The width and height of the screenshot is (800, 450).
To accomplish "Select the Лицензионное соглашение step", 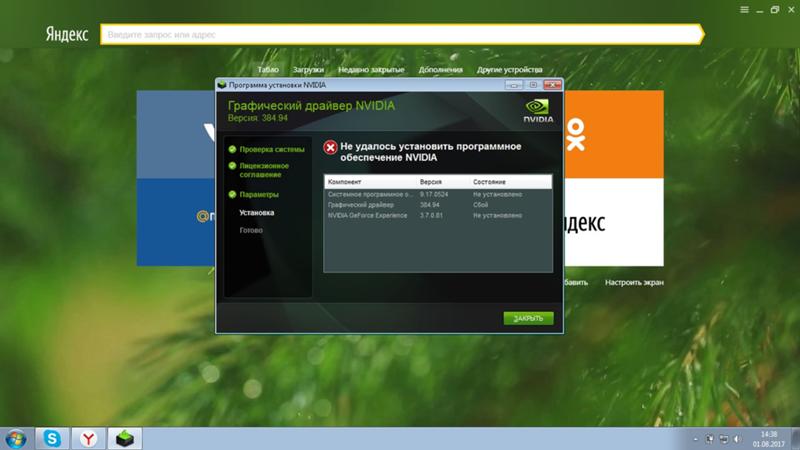I will (x=264, y=170).
